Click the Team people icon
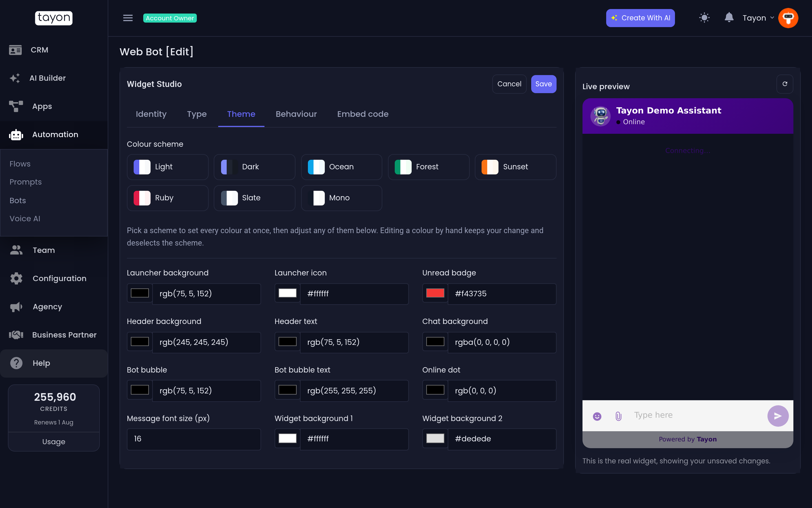The image size is (812, 508). click(x=16, y=250)
